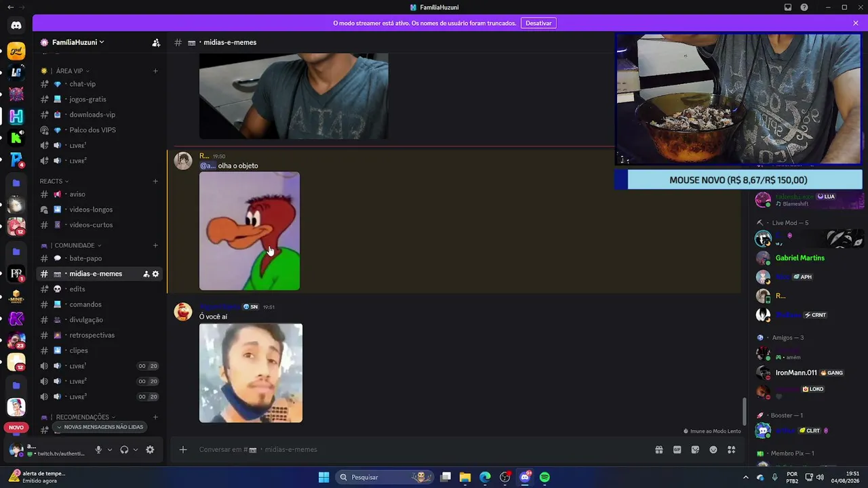Open the sticker picker
The width and height of the screenshot is (868, 488).
point(695,449)
